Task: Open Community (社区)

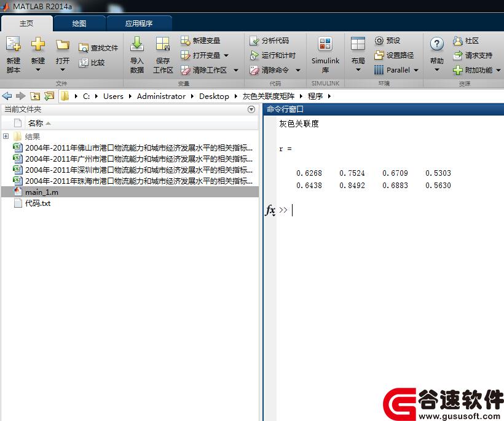Action: click(x=466, y=41)
